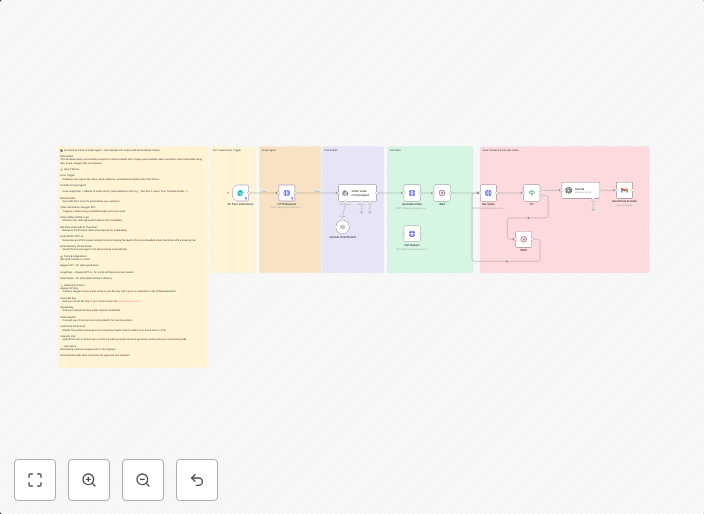Zoom out of the workflow canvas
Image resolution: width=704 pixels, height=514 pixels.
click(x=143, y=480)
